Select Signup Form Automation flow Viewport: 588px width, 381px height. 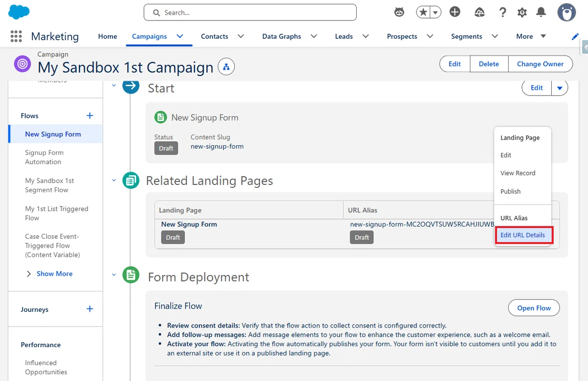pyautogui.click(x=44, y=157)
